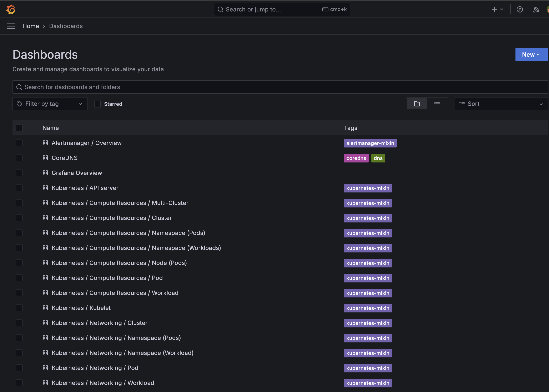Enable the Starred filter checkbox
This screenshot has width=549, height=392.
[97, 104]
